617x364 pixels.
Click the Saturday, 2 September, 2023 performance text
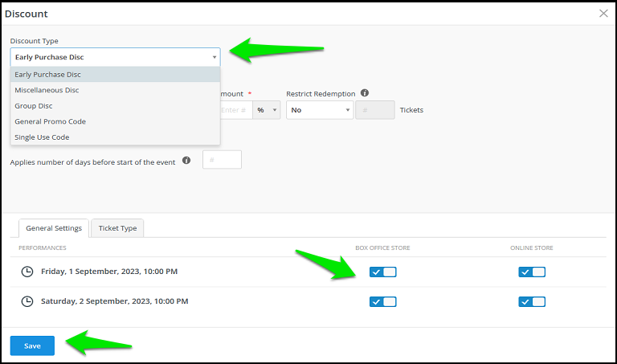click(115, 301)
